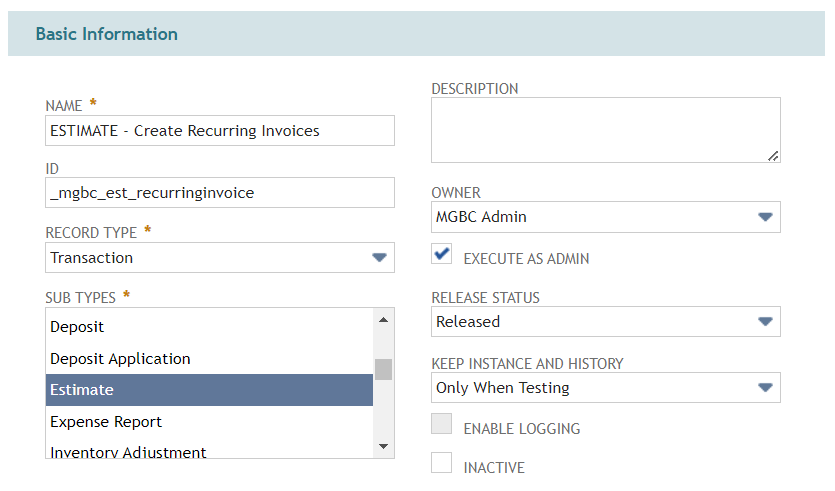
Task: Open the Owner MGBC Admin dropdown
Action: [606, 217]
